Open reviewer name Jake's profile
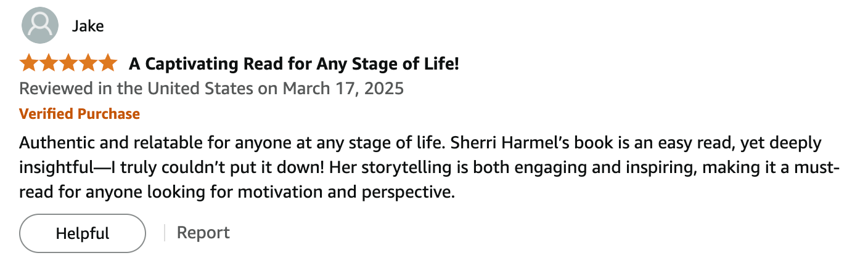This screenshot has height=266, width=868. (88, 26)
